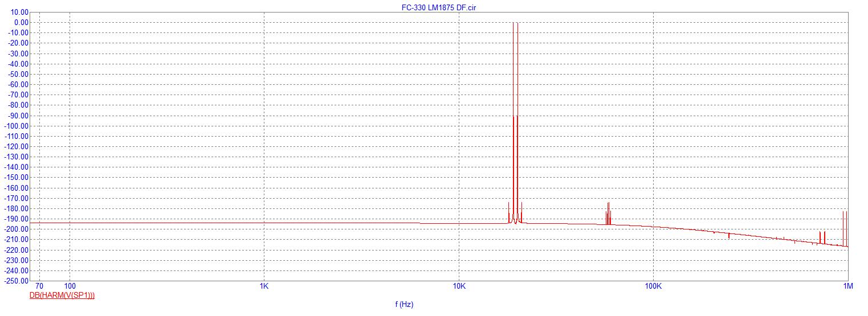Click the 10.00 y-axis value
The width and height of the screenshot is (868, 316).
(20, 12)
